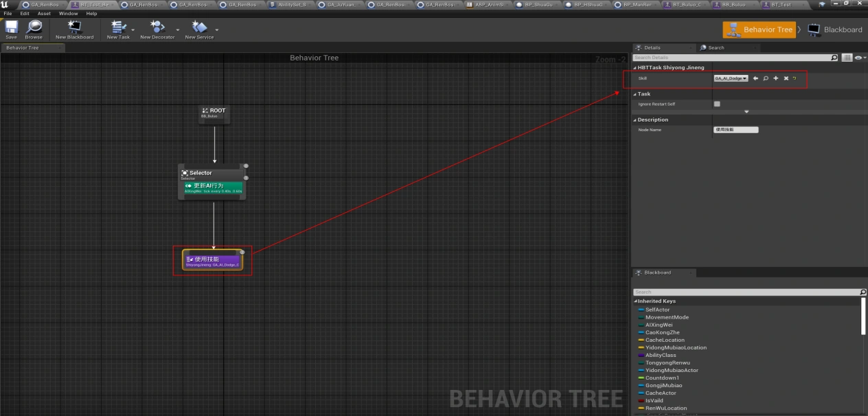This screenshot has width=868, height=416.
Task: Select the 更新AI行为 service on Selector
Action: 212,187
